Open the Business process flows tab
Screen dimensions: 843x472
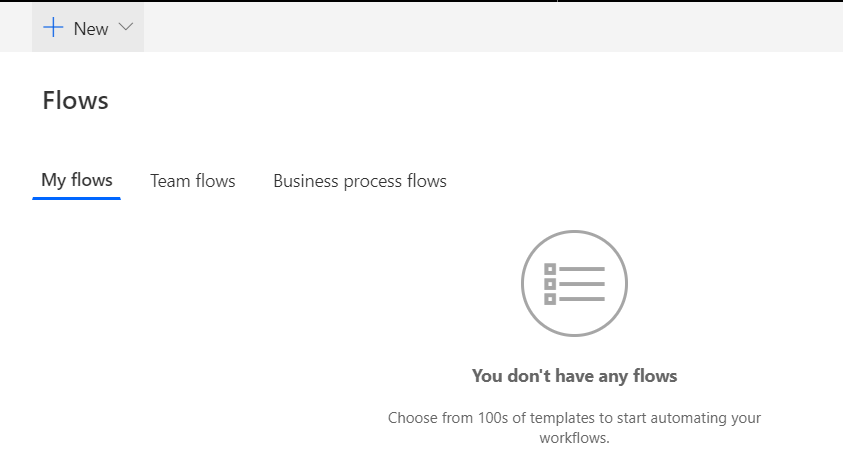[x=360, y=181]
